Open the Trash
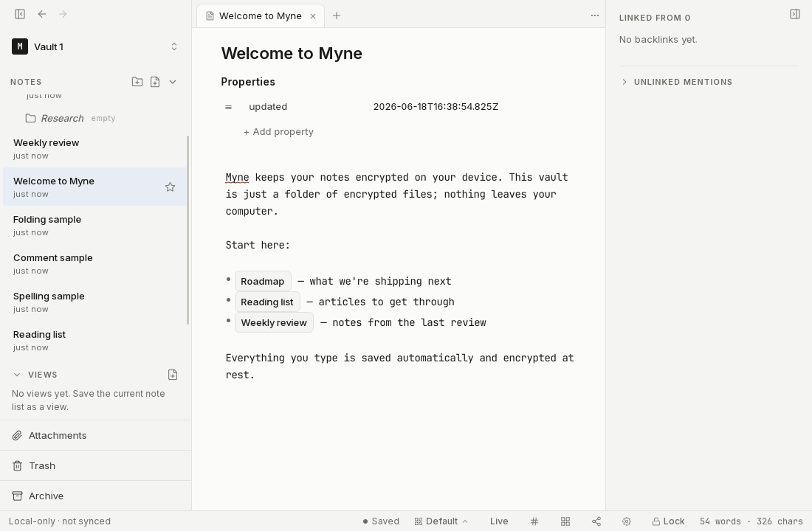The image size is (812, 531). click(96, 466)
